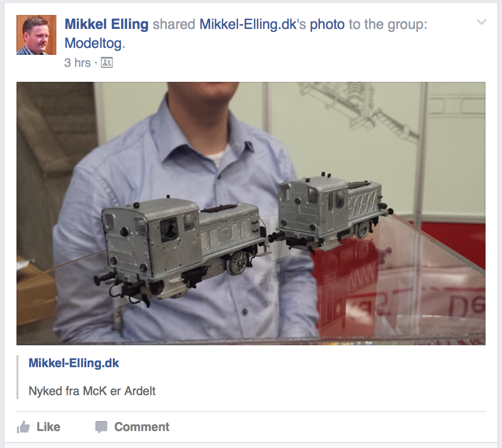Click the group audience privacy icon

click(107, 63)
